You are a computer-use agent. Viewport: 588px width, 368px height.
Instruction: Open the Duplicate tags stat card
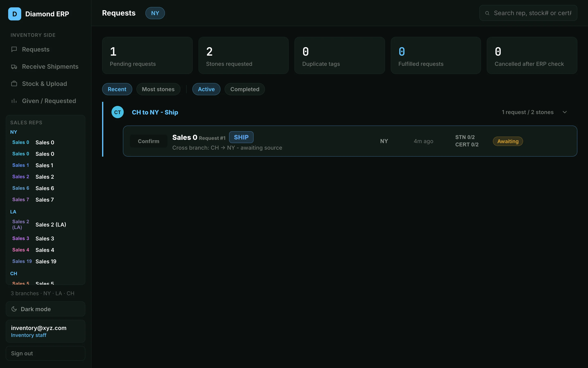[x=340, y=55]
